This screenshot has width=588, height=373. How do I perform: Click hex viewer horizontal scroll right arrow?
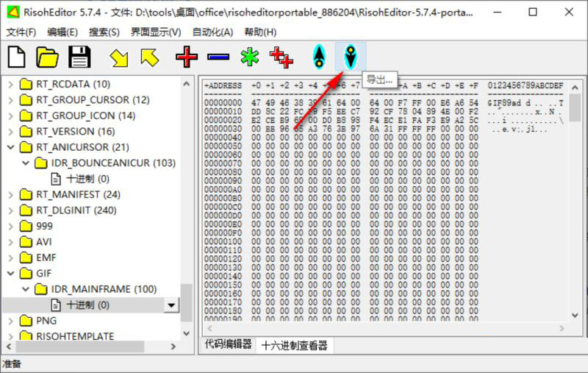click(562, 328)
